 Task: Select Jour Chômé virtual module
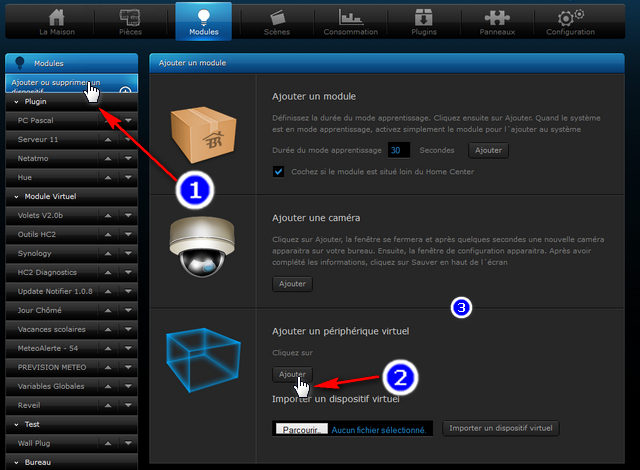tap(40, 310)
